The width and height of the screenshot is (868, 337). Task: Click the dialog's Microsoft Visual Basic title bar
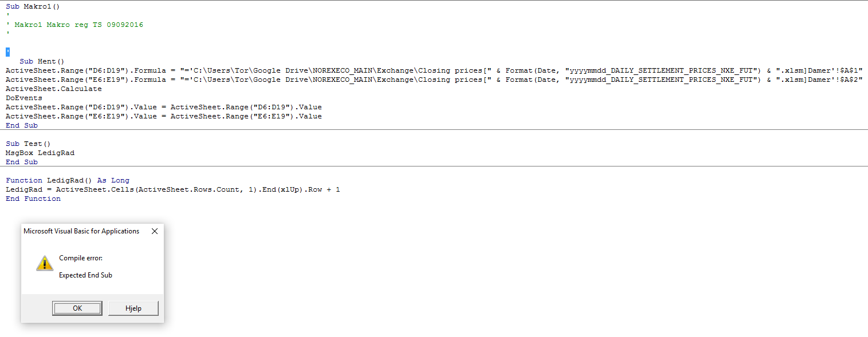[81, 231]
